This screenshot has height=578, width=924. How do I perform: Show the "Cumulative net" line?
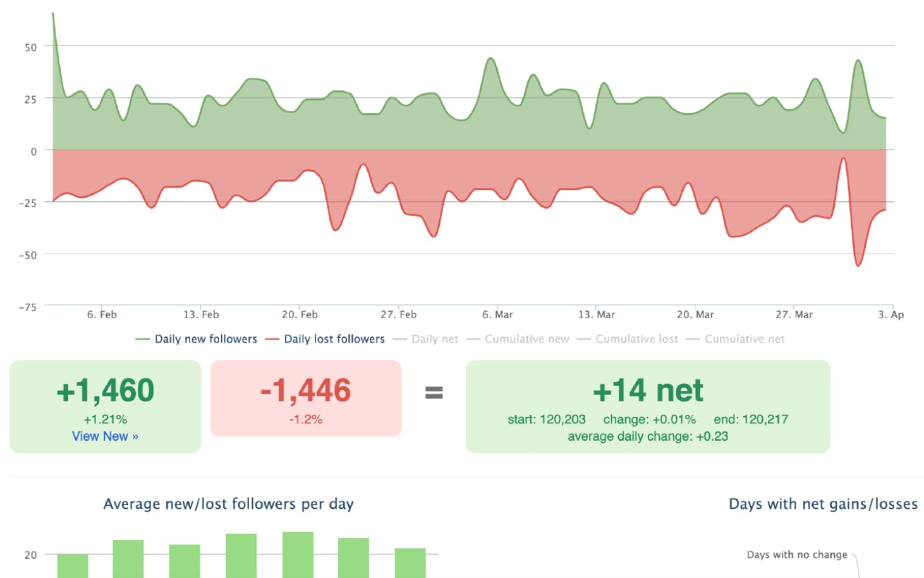tap(745, 339)
